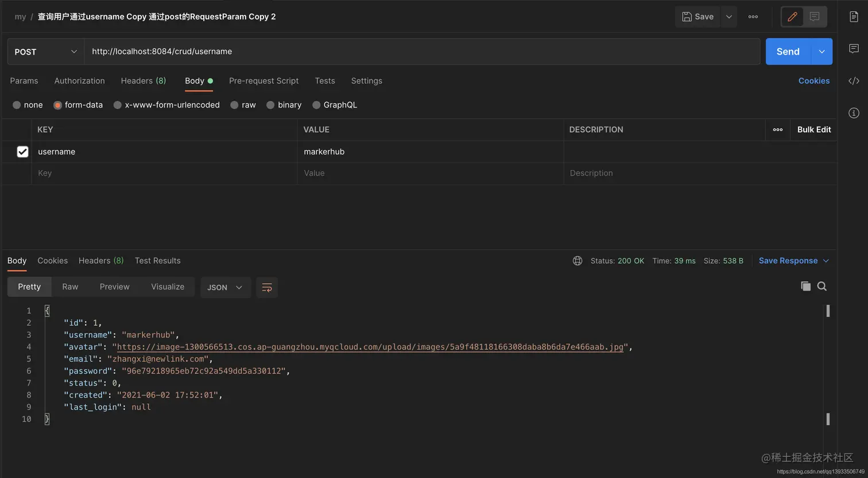This screenshot has width=868, height=478.
Task: Collapse the JSON object at line 1
Action: coord(47,311)
